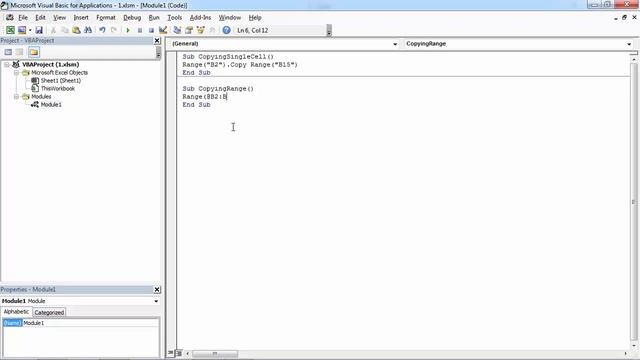Viewport: 640px width, 360px height.
Task: Close the Project Explorer pane
Action: pos(157,40)
